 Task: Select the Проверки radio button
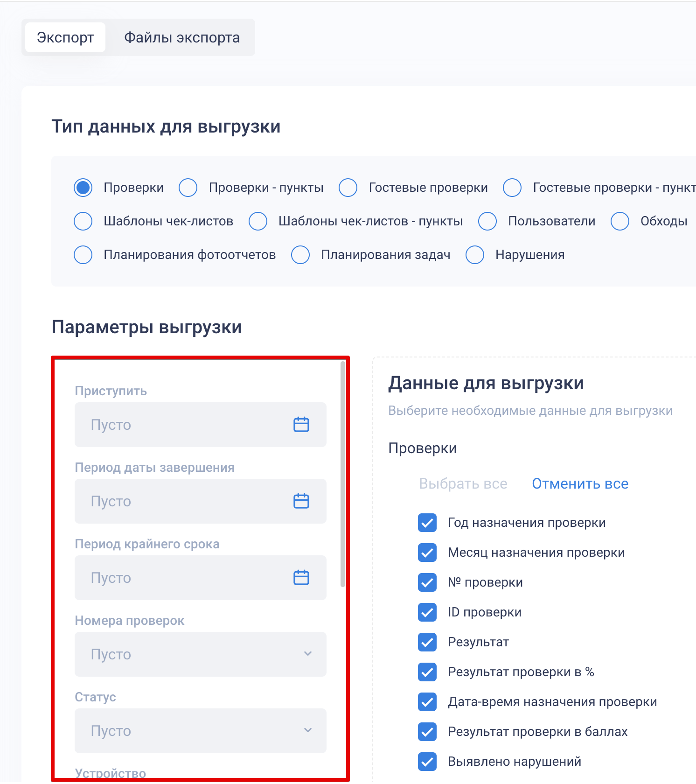(83, 188)
